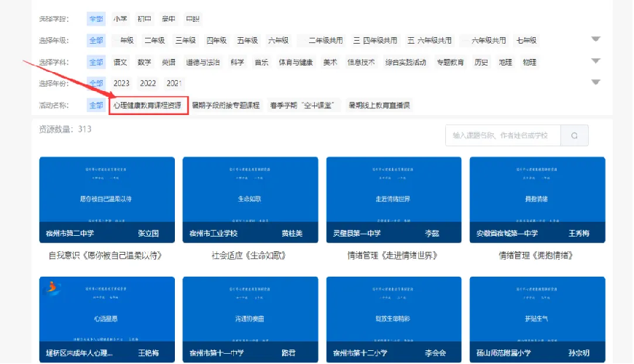The image size is (634, 364).
Task: Choose the 二年级 grade filter
Action: [154, 40]
